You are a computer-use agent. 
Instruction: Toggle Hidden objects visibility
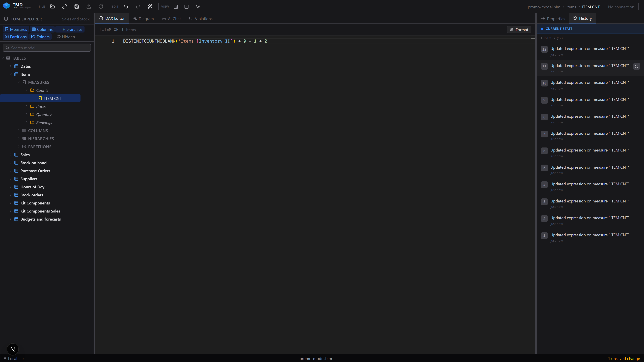66,37
